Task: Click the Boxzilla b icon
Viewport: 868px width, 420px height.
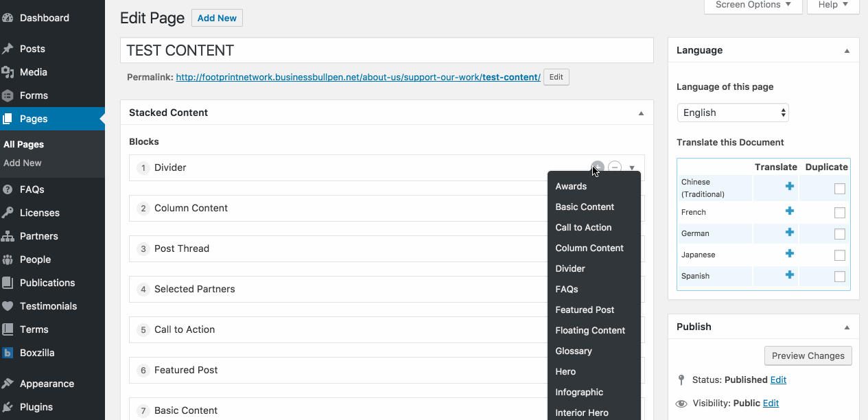Action: coord(8,353)
